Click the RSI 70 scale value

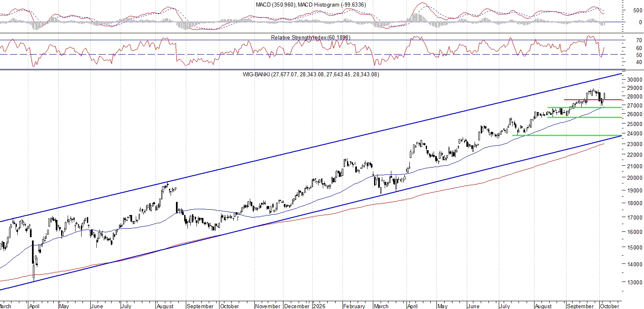click(639, 40)
